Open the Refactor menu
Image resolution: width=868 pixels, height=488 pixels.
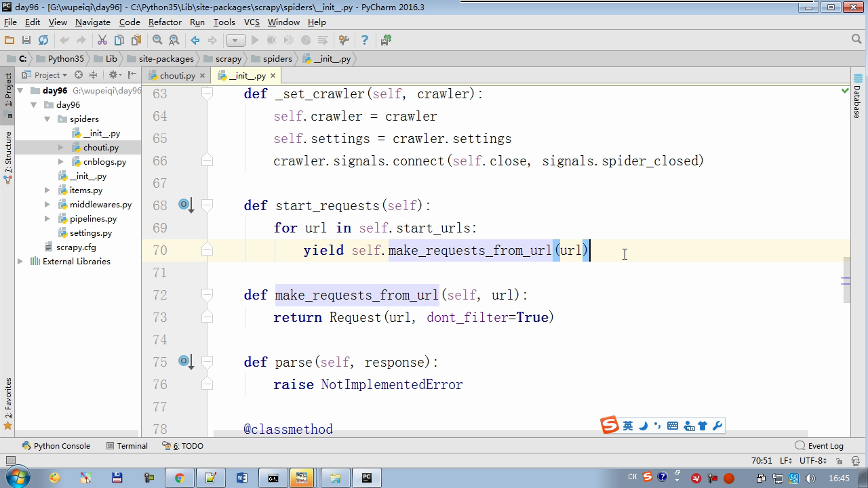pos(165,22)
